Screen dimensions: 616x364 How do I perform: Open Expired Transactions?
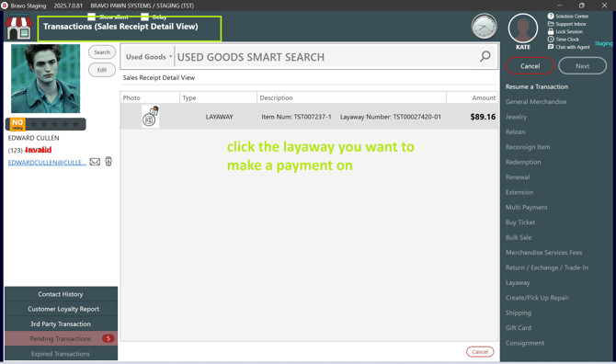(61, 353)
